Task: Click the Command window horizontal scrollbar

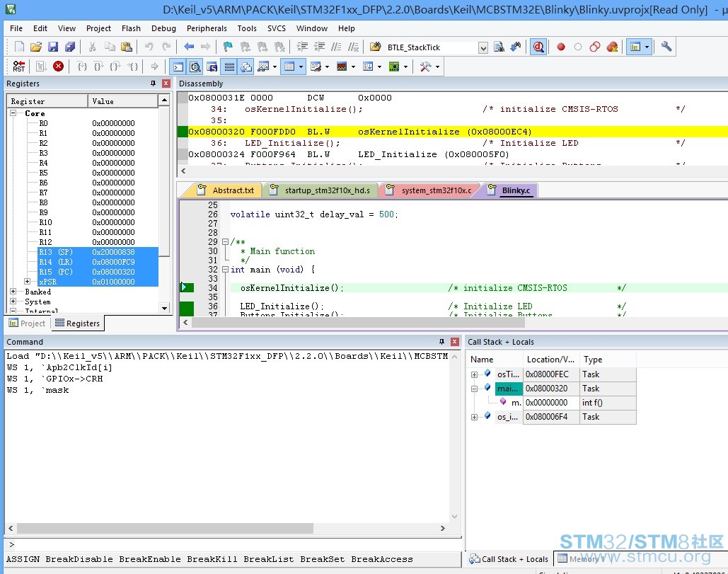Action: click(x=165, y=528)
